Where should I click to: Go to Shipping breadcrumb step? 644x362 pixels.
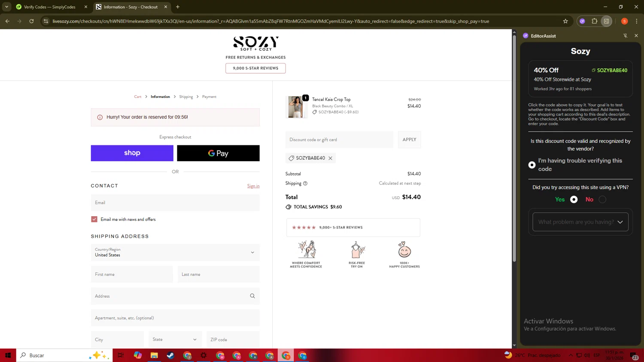coord(186,97)
